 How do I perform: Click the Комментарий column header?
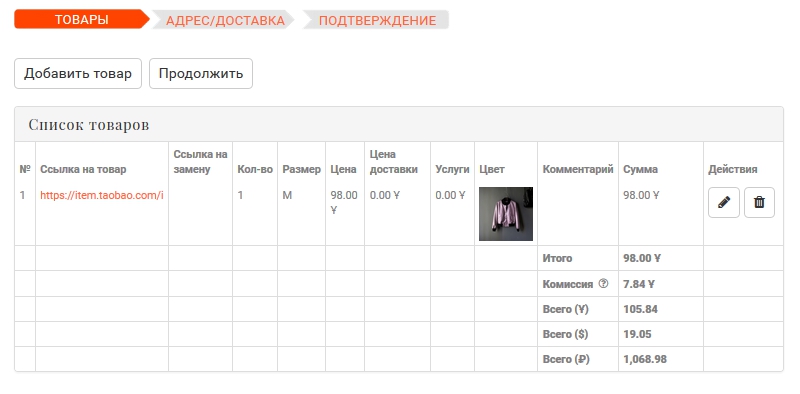tap(578, 169)
